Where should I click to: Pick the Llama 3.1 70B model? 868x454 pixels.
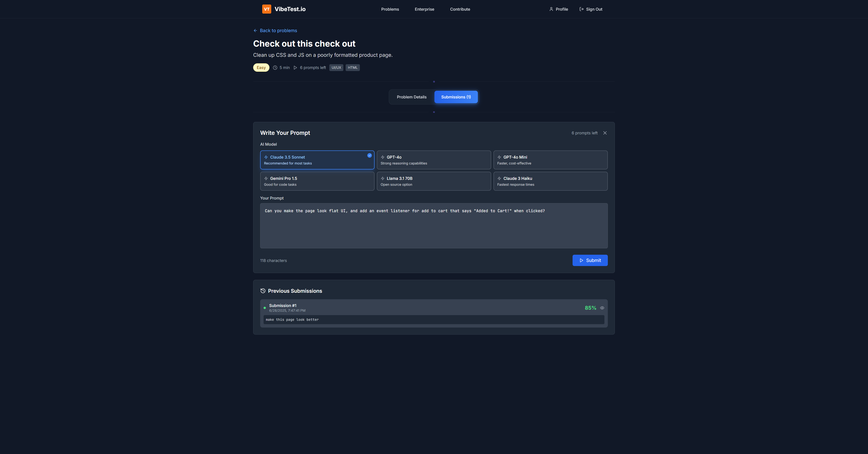pyautogui.click(x=433, y=181)
